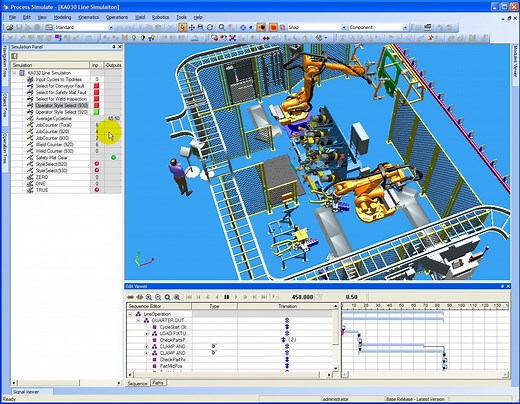Image resolution: width=520 pixels, height=404 pixels.
Task: Click the snap pick icon beside Snap box
Action: 283,27
